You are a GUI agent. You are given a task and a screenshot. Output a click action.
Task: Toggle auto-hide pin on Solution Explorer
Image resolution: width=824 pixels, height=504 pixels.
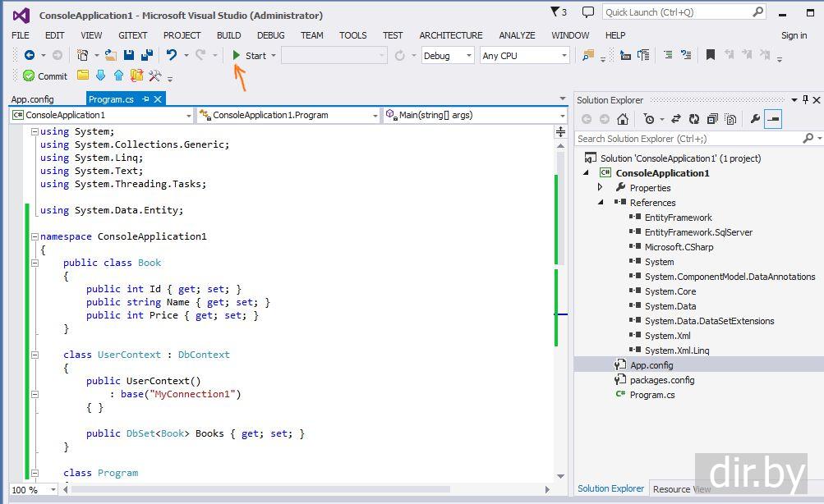click(806, 99)
